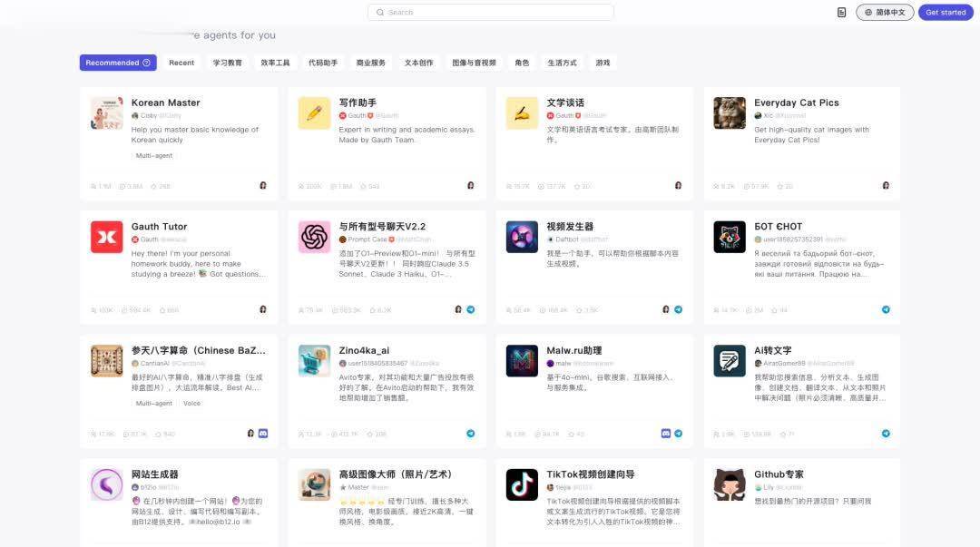
Task: Open the 简体中文 language selector
Action: coord(884,13)
